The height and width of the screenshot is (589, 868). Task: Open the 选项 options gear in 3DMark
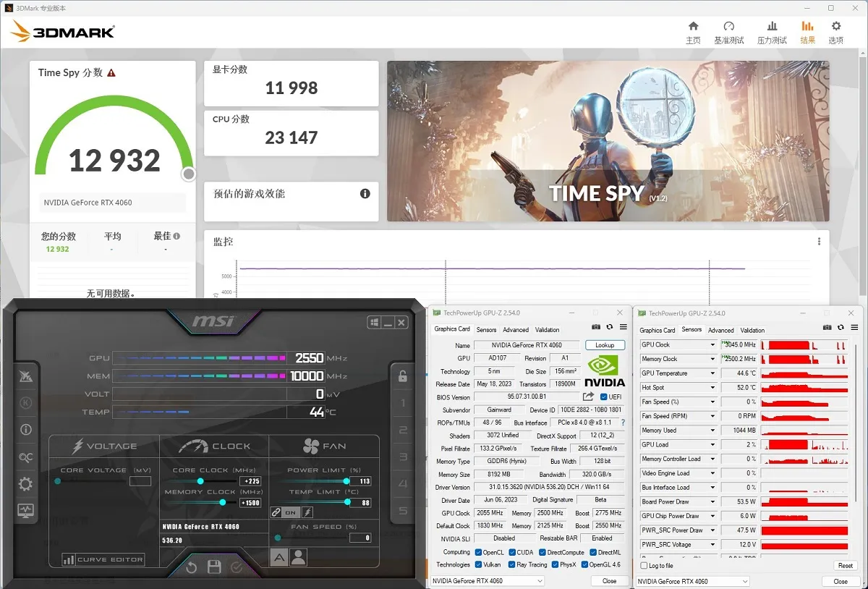pos(835,33)
